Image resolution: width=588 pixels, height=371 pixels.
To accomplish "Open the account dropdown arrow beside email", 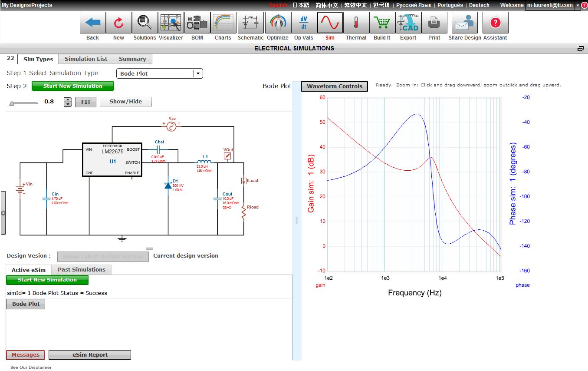I will tap(578, 5).
